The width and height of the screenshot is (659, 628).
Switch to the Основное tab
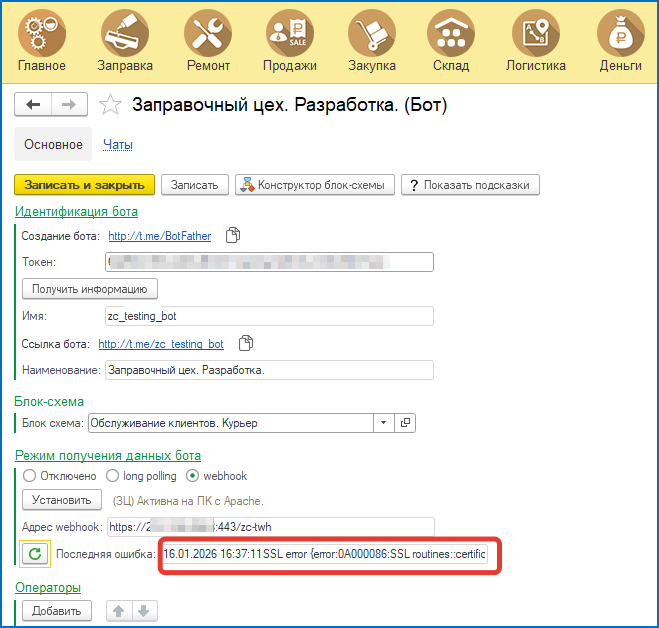[53, 145]
